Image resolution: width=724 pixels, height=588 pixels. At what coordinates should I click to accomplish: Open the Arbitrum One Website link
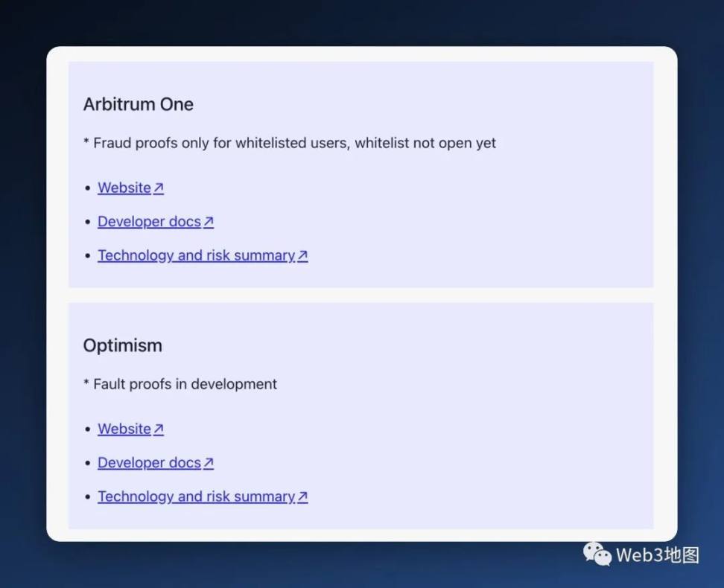click(x=130, y=188)
